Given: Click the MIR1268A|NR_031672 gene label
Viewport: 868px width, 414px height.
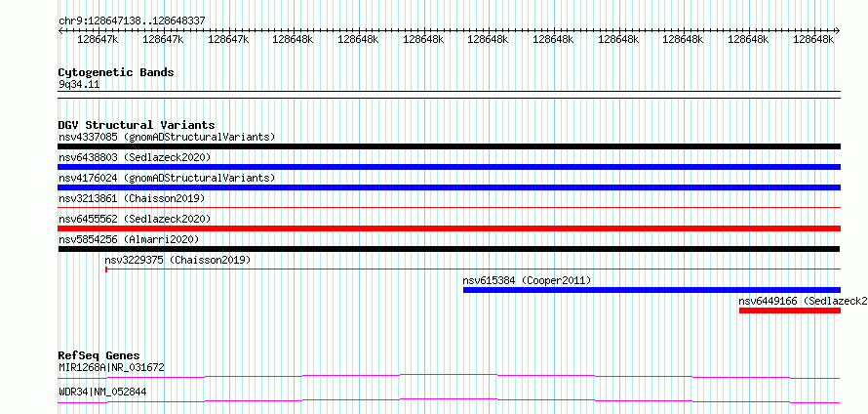Looking at the screenshot, I should tap(111, 367).
